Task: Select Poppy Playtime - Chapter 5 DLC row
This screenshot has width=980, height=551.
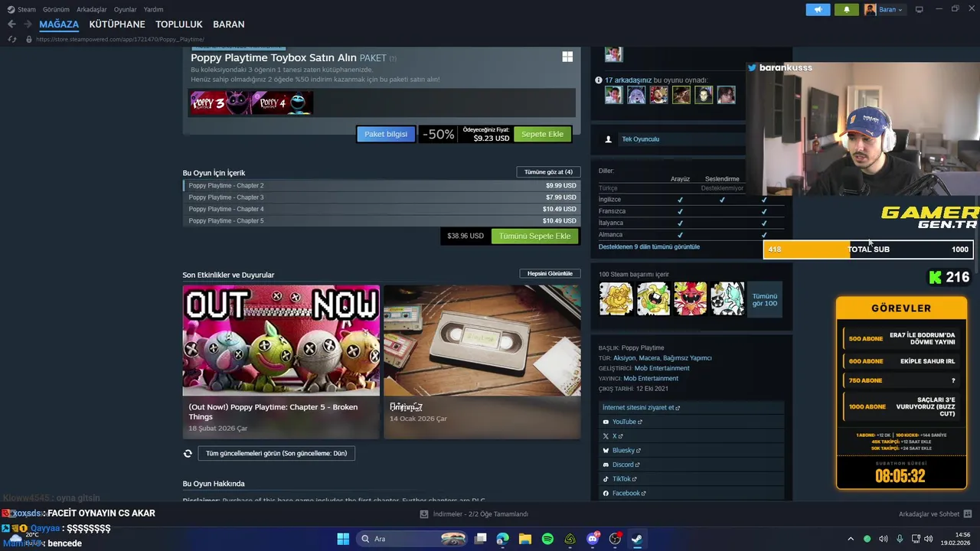Action: [381, 221]
